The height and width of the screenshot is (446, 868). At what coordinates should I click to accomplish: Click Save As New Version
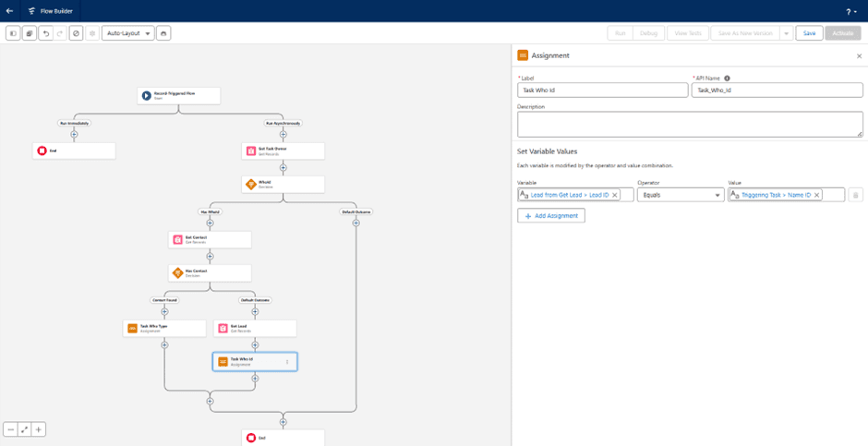pos(745,33)
